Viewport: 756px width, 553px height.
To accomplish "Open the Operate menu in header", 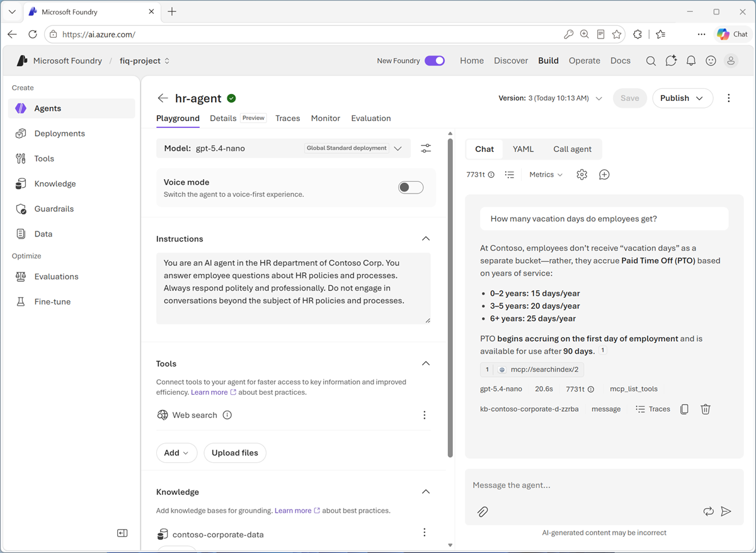I will click(x=585, y=61).
